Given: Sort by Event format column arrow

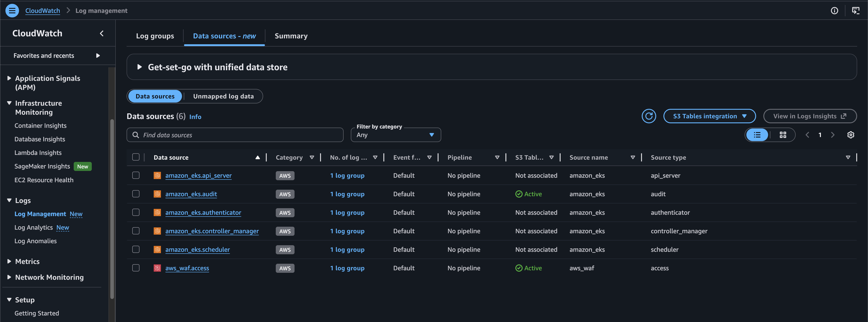Looking at the screenshot, I should [x=429, y=157].
